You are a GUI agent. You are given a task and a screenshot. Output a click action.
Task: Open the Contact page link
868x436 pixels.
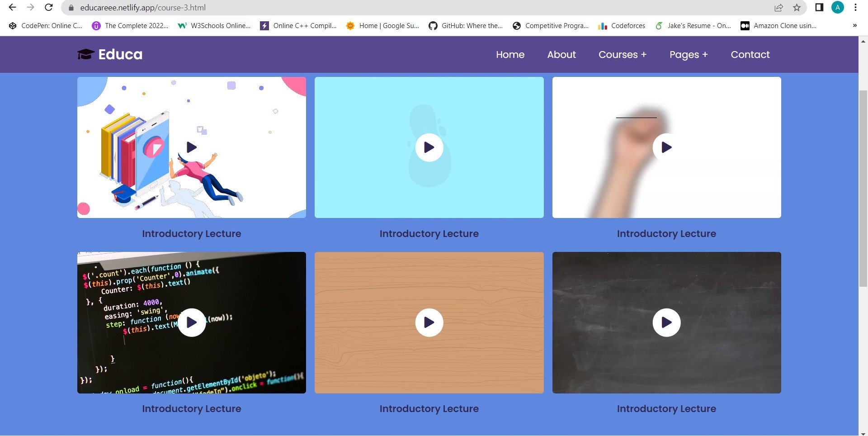(750, 54)
